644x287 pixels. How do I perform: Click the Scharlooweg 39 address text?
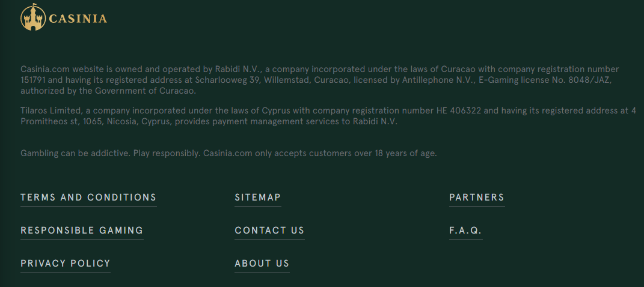pos(227,80)
